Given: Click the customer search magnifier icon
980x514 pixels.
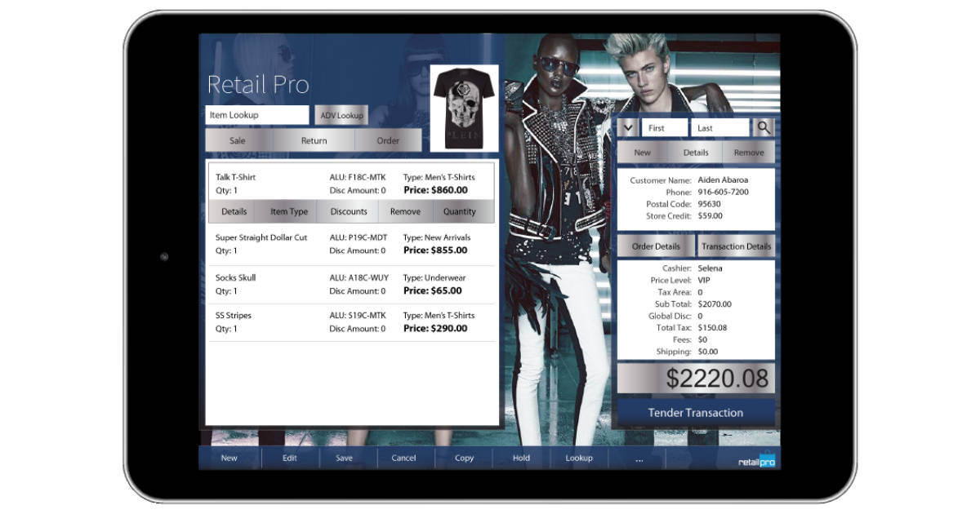Looking at the screenshot, I should click(763, 127).
